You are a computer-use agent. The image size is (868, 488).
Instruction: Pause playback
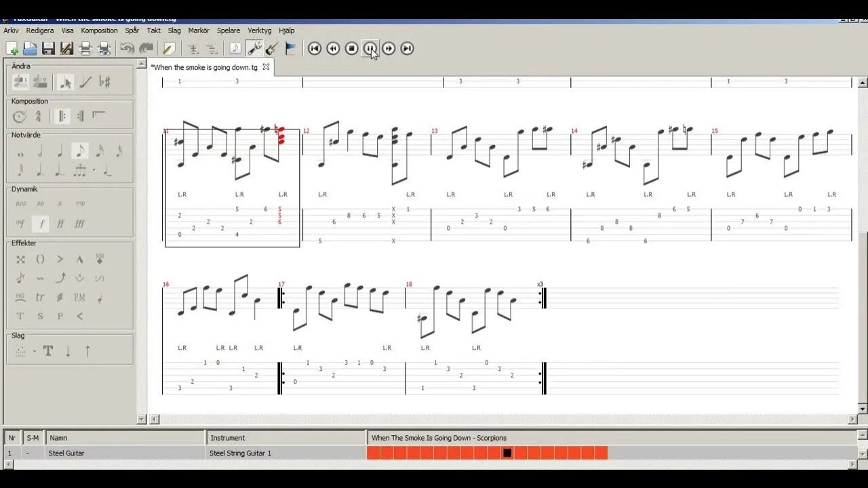click(370, 48)
